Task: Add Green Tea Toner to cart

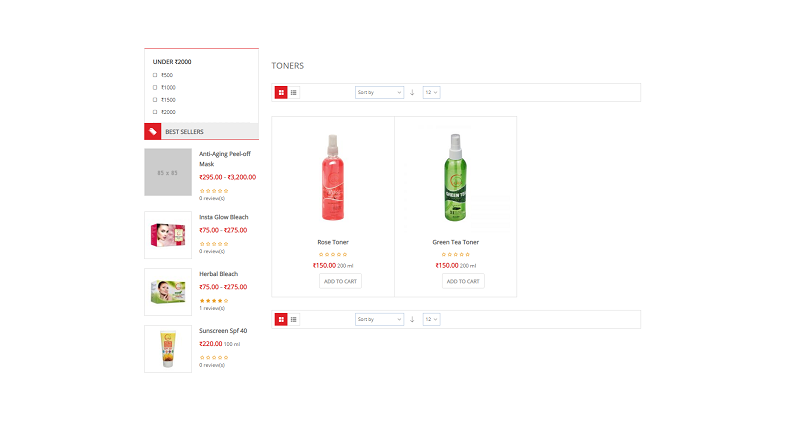Action: (463, 281)
